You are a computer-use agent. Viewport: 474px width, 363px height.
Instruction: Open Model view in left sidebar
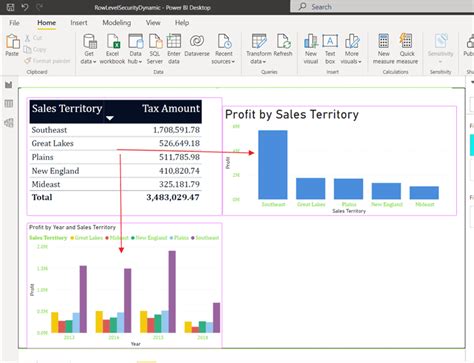(9, 123)
